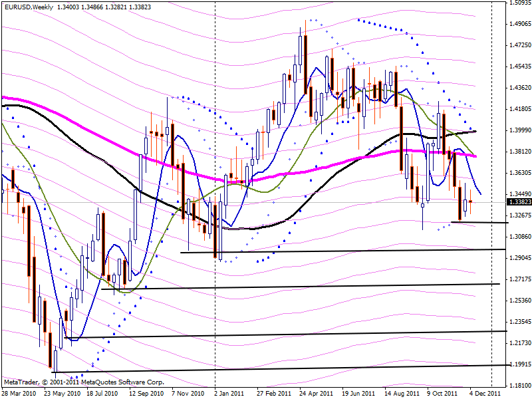
Task: Click the 1.21730 price axis label
Action: 520,343
